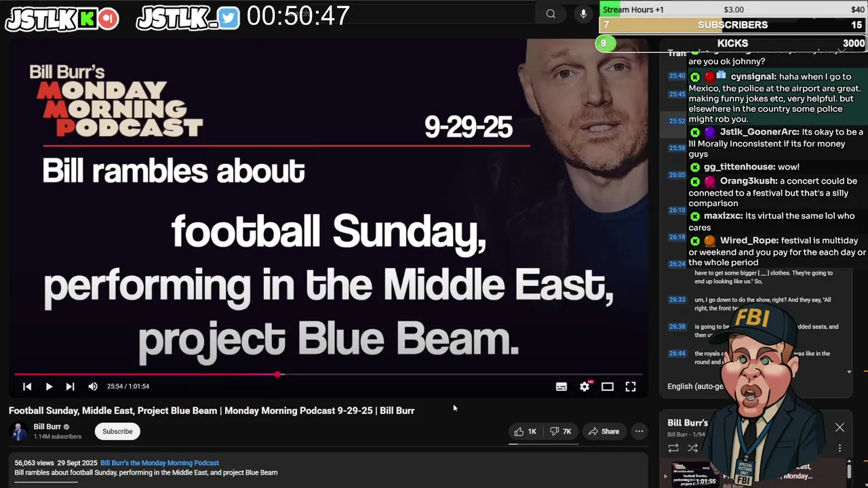868x488 pixels.
Task: Expand the video description text
Action: point(146,472)
